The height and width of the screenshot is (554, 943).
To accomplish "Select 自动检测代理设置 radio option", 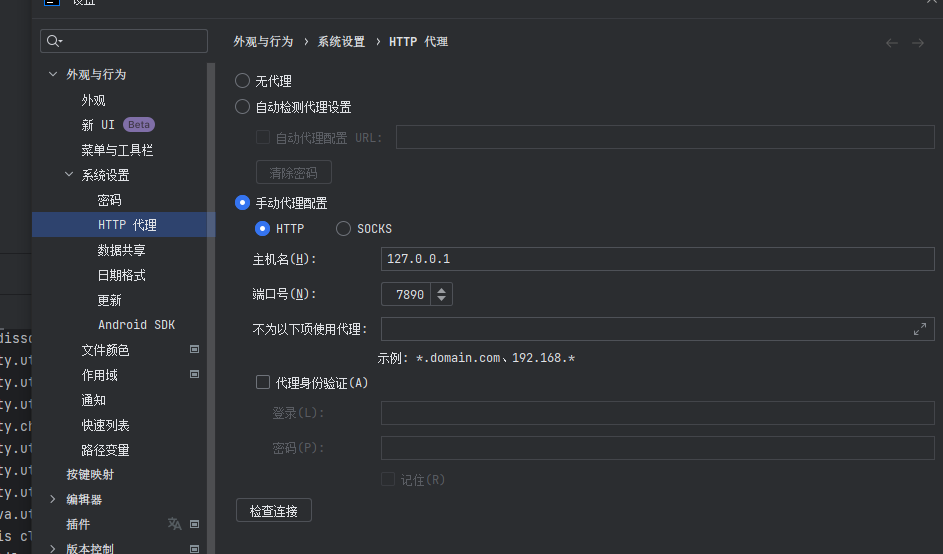I will [x=242, y=106].
